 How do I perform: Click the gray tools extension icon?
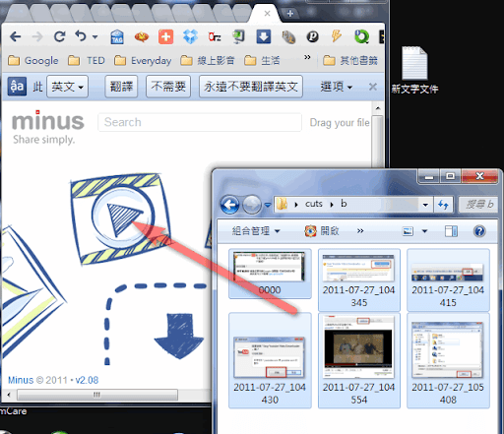(x=288, y=37)
